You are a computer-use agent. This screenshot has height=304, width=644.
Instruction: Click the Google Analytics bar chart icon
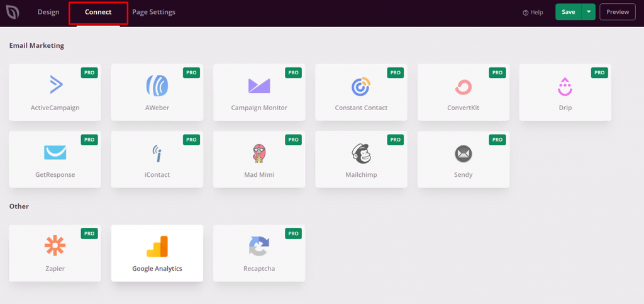[x=157, y=247]
